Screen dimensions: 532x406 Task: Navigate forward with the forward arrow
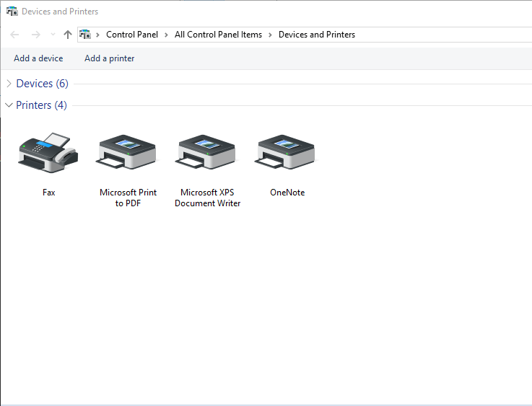pyautogui.click(x=35, y=35)
